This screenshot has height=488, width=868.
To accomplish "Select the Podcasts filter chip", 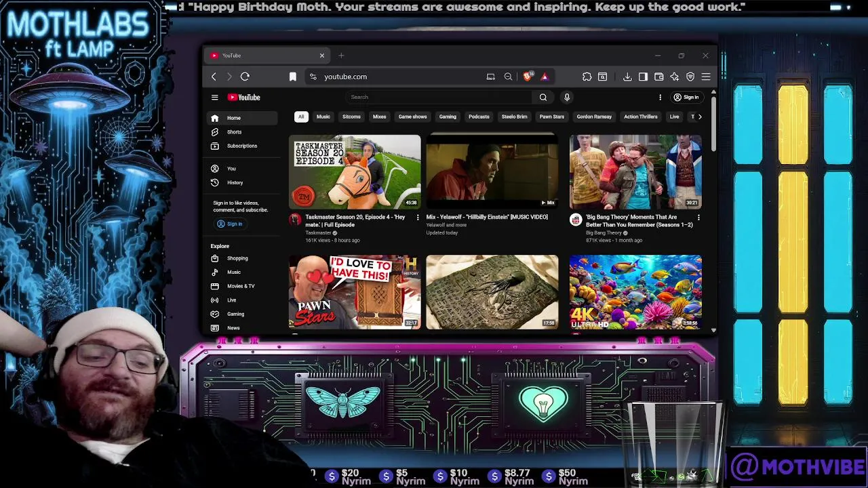I will click(479, 117).
